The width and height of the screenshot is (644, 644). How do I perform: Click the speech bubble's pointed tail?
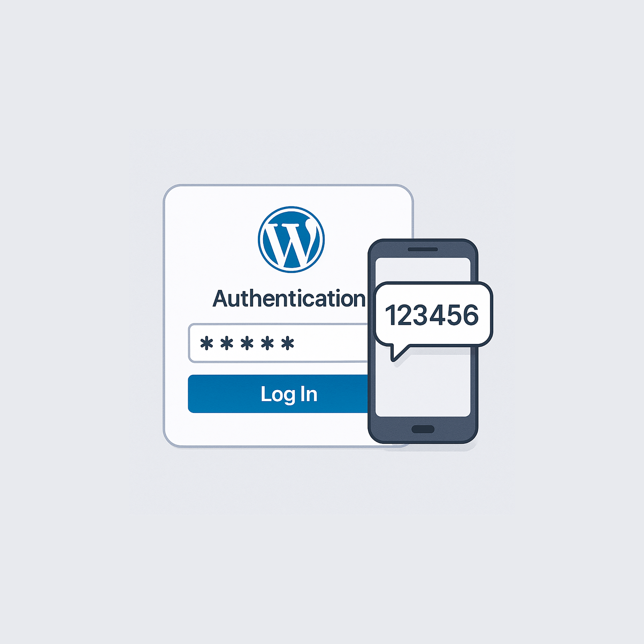[x=398, y=353]
